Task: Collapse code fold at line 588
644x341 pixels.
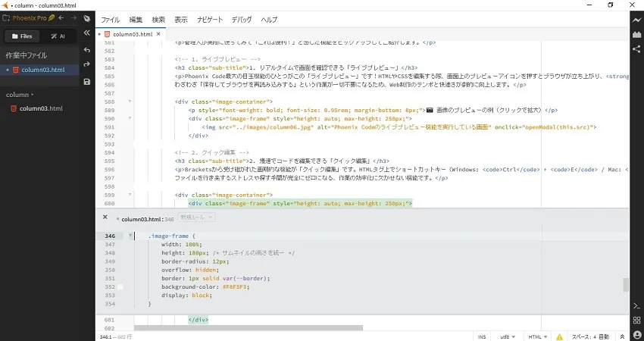Action: 130,101
